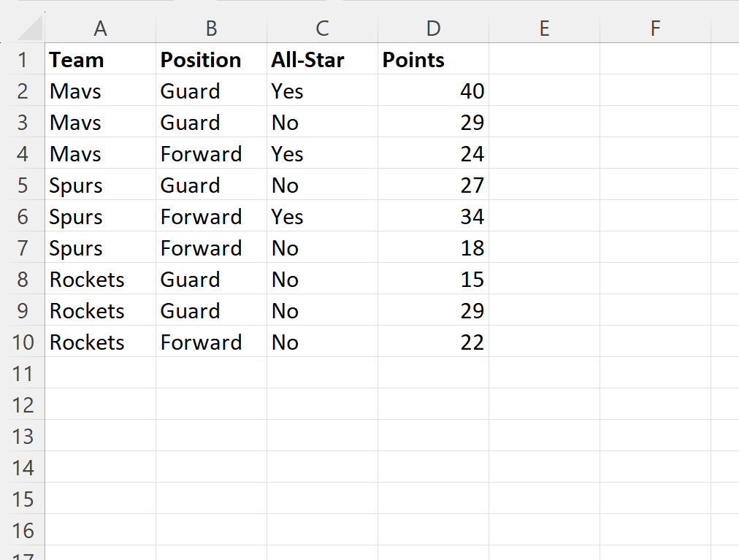Click the cell containing 40 points
This screenshot has width=739, height=560.
coord(433,91)
